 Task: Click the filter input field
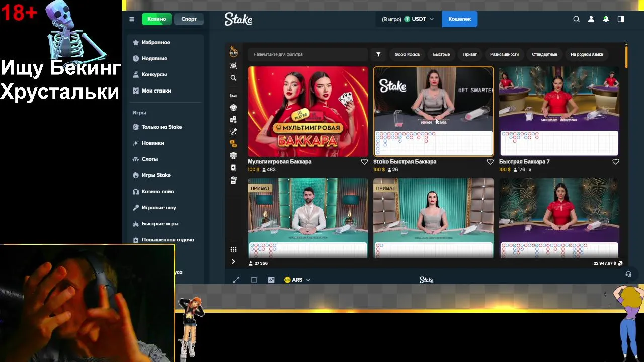308,54
